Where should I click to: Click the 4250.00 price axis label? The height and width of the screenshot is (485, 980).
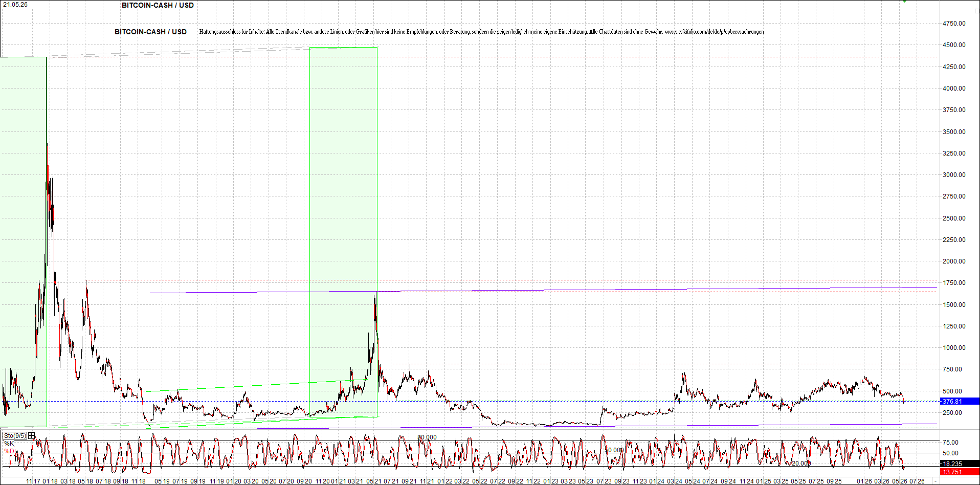click(954, 67)
